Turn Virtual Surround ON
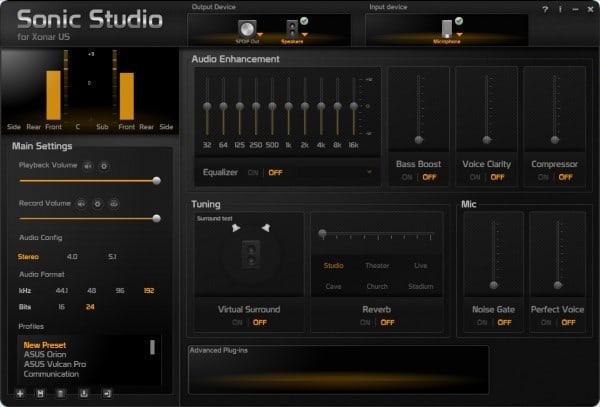The image size is (600, 407). (x=237, y=322)
